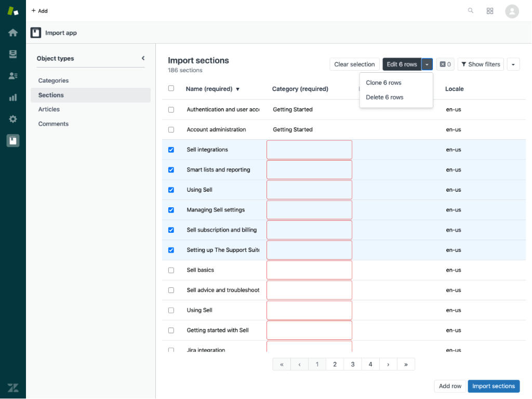Select Clone 6 rows from the menu

pos(383,82)
